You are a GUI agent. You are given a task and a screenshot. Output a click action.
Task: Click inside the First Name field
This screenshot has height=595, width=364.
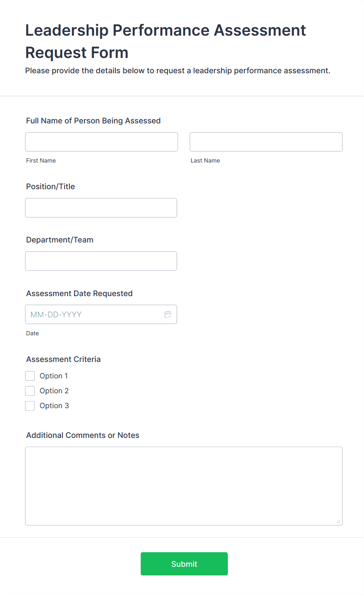click(101, 142)
